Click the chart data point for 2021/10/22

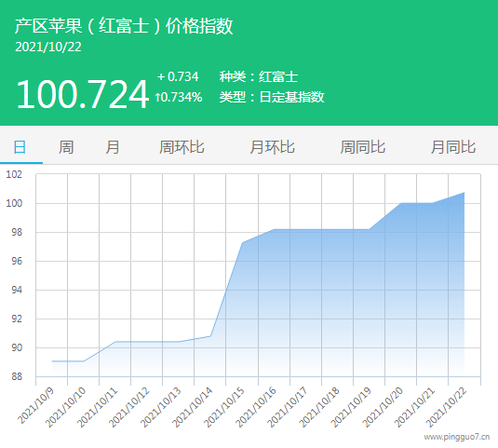pyautogui.click(x=464, y=192)
